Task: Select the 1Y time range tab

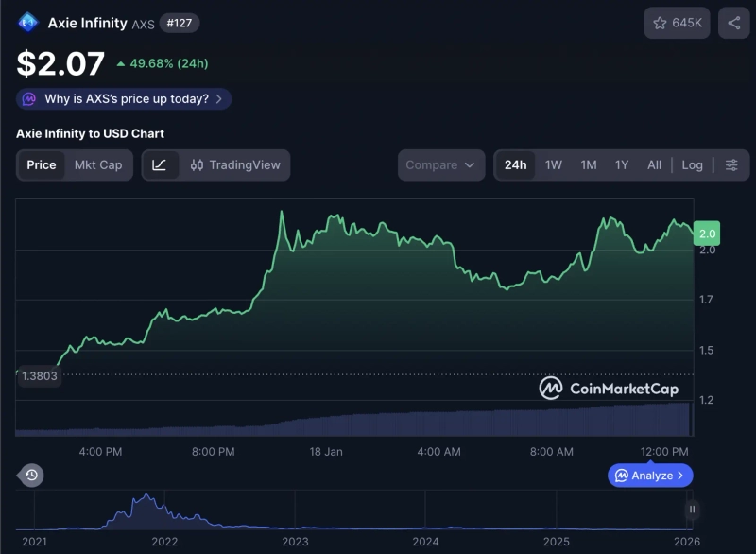Action: [622, 164]
